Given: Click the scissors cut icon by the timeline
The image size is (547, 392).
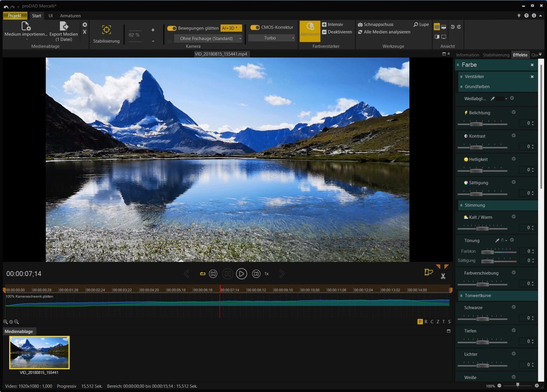Looking at the screenshot, I should point(443,276).
